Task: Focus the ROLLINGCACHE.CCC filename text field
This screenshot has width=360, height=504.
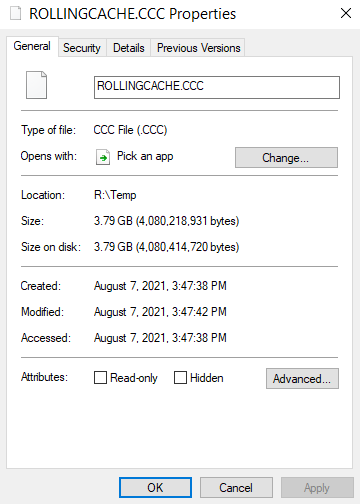Action: tap(217, 87)
